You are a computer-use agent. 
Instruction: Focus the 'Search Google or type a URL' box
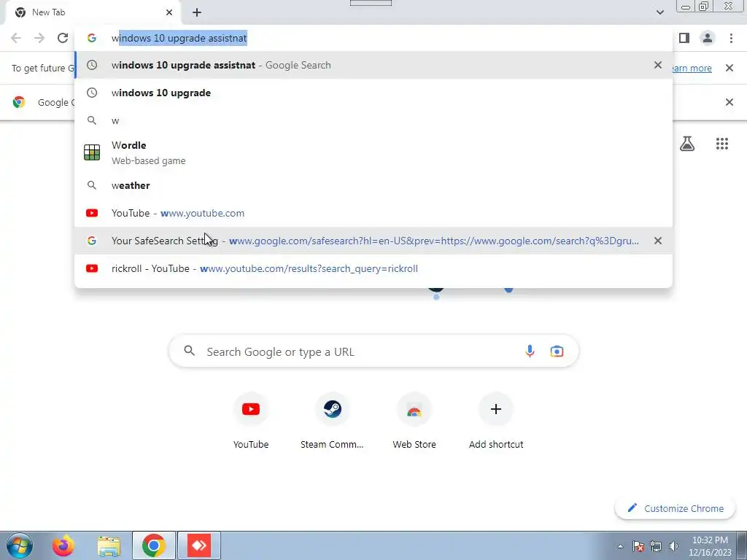373,351
